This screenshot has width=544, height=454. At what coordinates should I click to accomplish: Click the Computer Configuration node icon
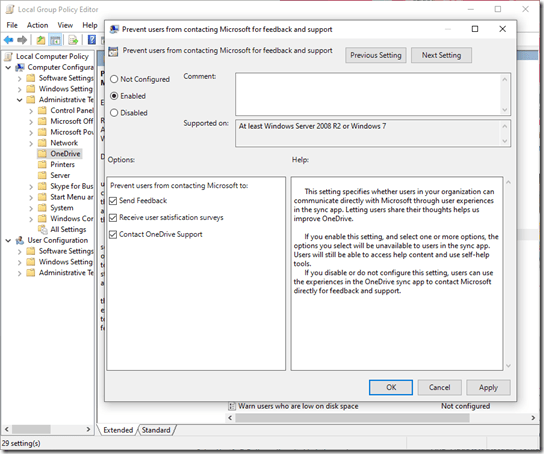coord(20,67)
